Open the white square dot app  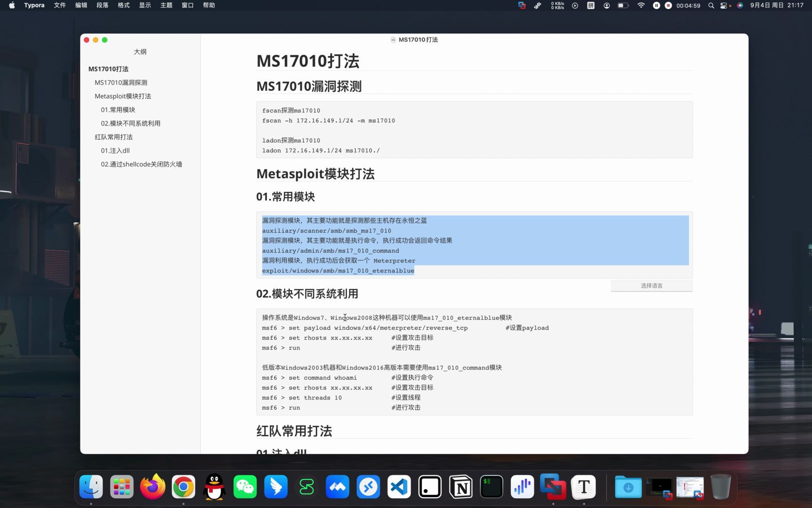430,487
